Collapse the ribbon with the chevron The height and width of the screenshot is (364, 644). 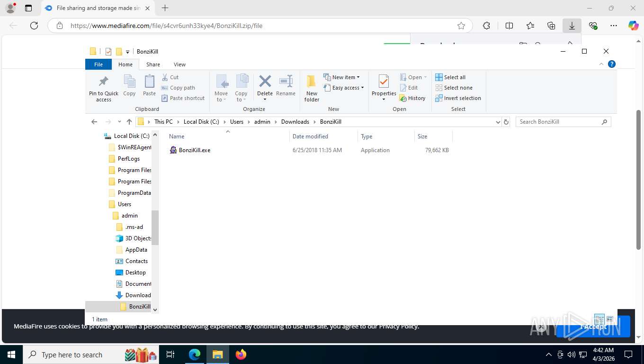point(601,64)
